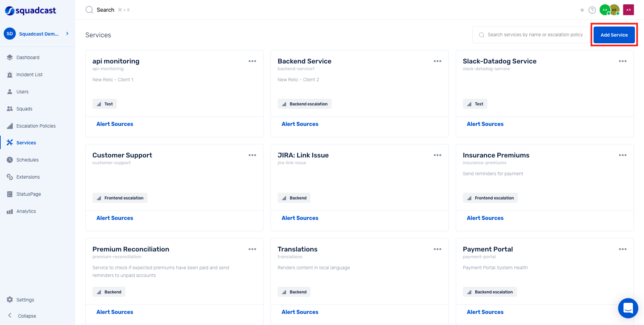The width and height of the screenshot is (644, 325).
Task: Open Alert Sources for Insurance Premiums
Action: (485, 218)
